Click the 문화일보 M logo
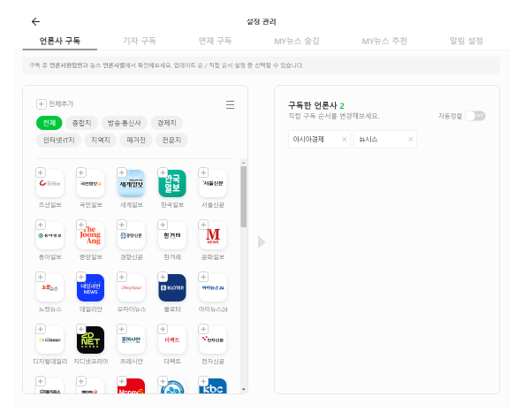Screen dimensions: 524x420 pos(213,236)
